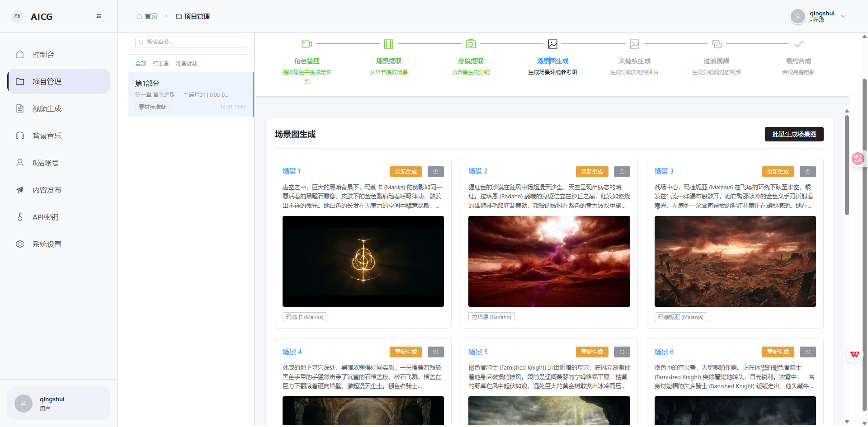The image size is (868, 427).
Task: Go to the 场景提取 step label
Action: click(x=389, y=61)
